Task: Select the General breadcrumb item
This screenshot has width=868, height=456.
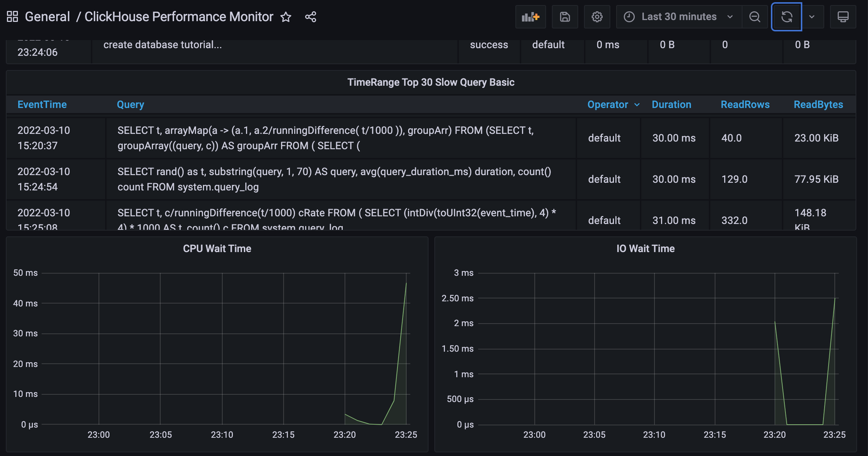Action: pyautogui.click(x=47, y=16)
